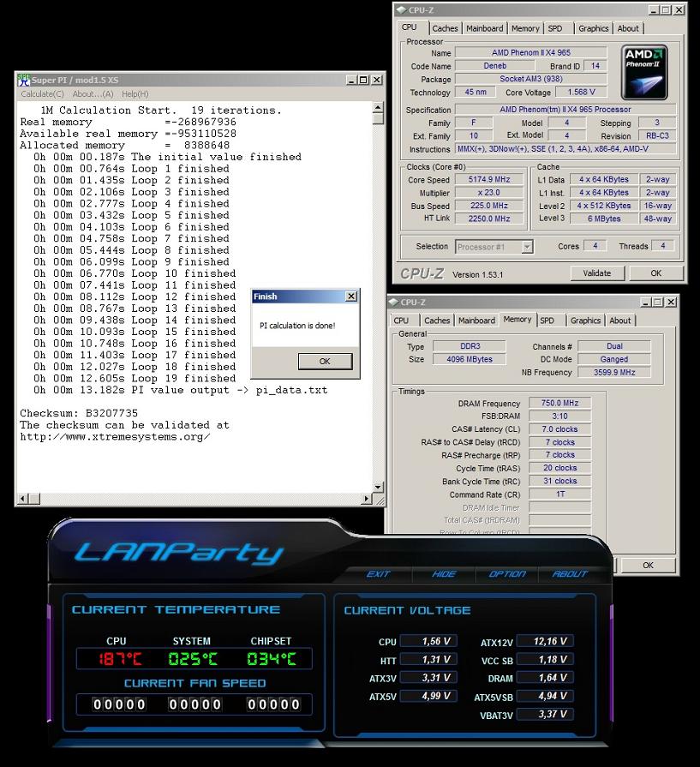Viewport: 700px width, 767px height.
Task: Click the Validate button in CPU-Z
Action: coord(597,273)
